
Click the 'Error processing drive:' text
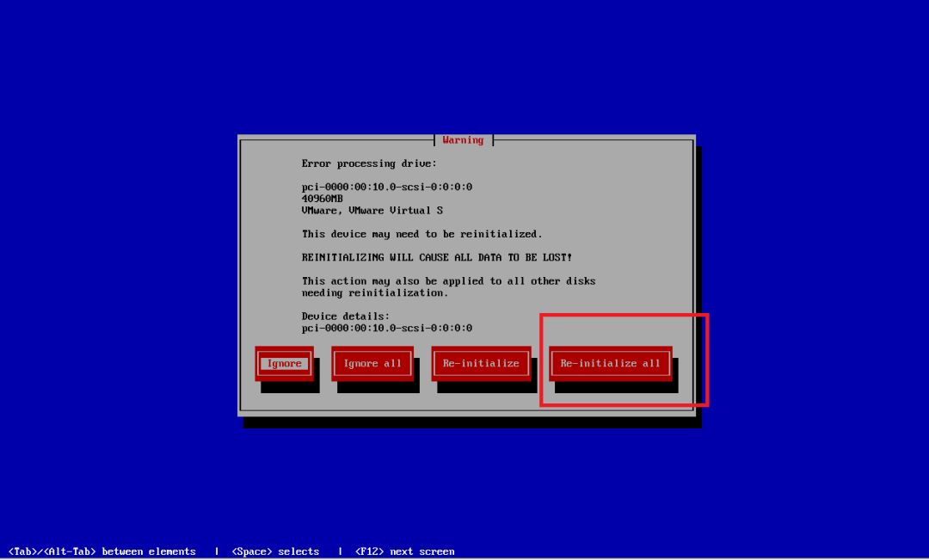(369, 163)
